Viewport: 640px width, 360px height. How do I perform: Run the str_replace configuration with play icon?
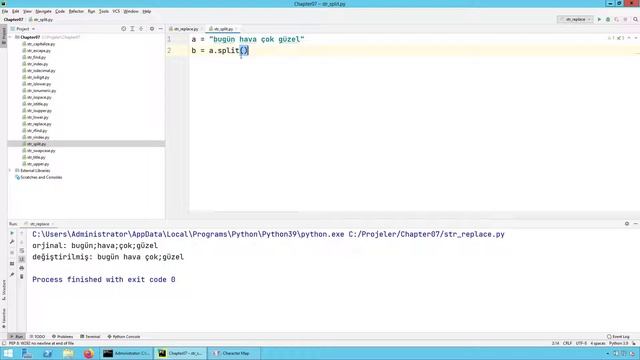click(599, 19)
